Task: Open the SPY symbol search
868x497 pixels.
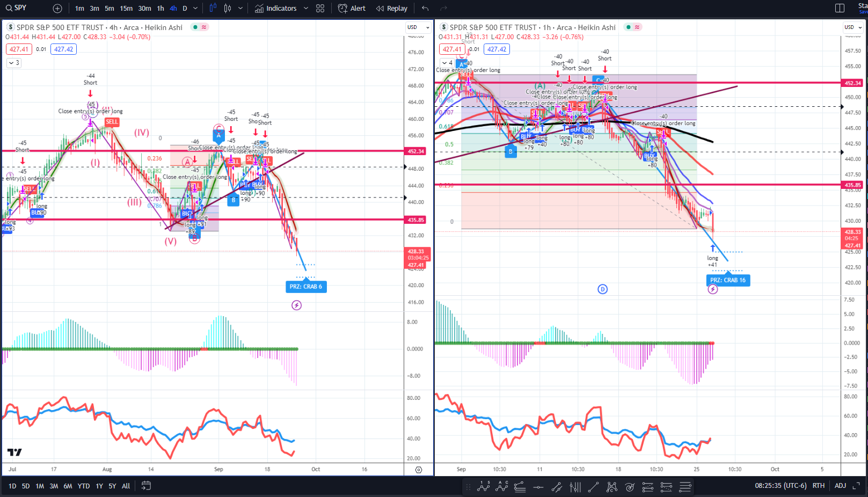Action: (16, 8)
